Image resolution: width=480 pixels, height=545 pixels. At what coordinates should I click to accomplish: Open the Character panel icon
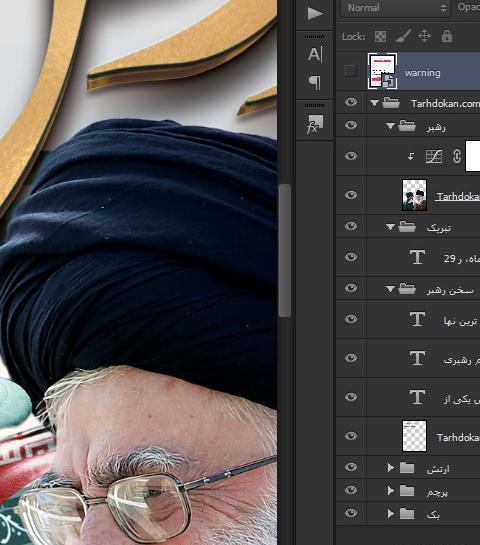coord(315,55)
